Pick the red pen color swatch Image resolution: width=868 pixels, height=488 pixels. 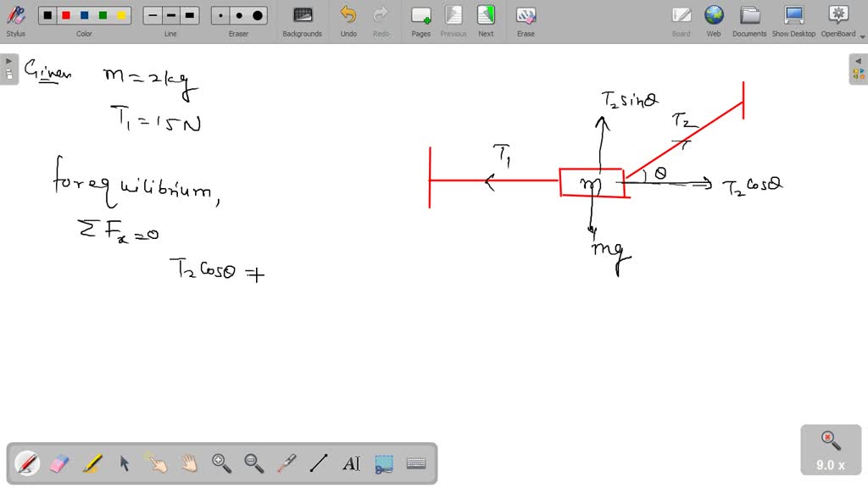(x=65, y=14)
